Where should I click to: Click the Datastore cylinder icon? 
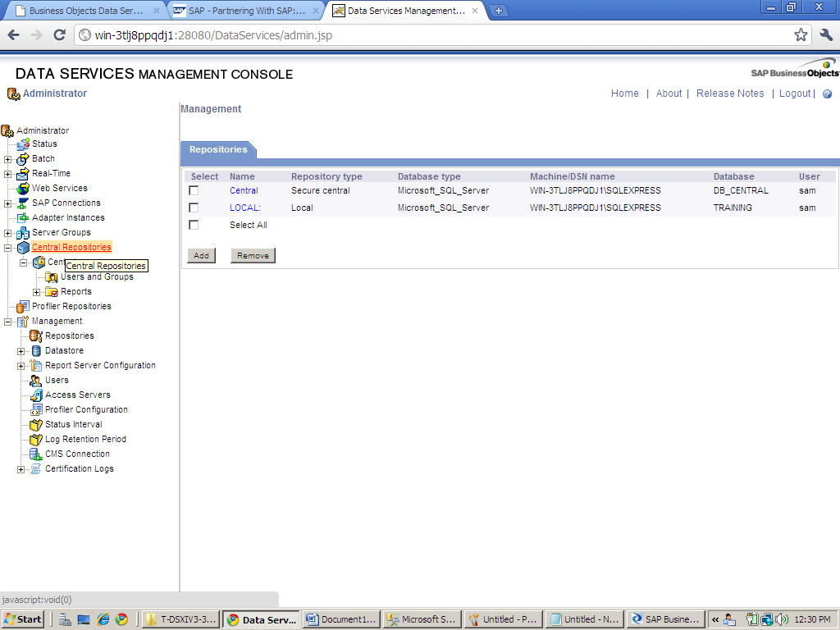36,351
